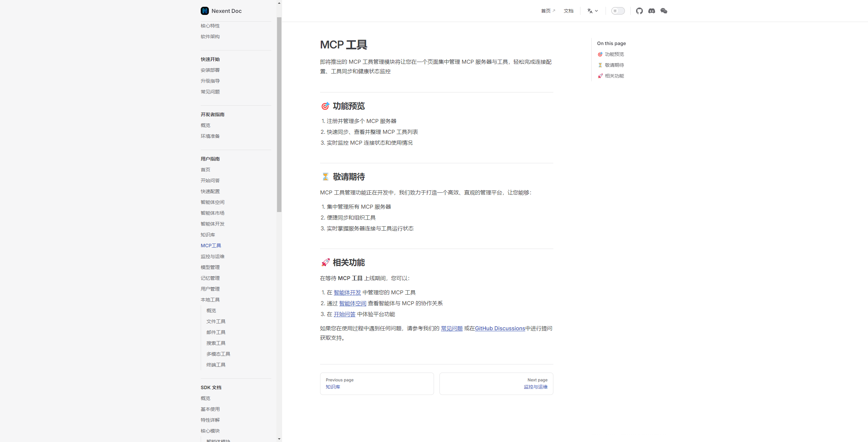Click the WeChat icon in header

click(x=664, y=11)
